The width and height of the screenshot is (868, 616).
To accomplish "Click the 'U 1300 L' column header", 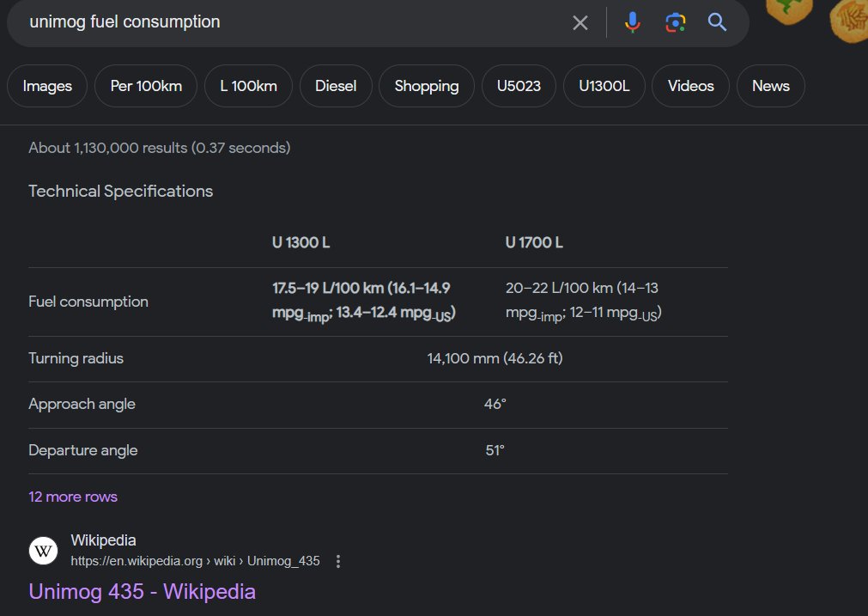I will (x=301, y=242).
